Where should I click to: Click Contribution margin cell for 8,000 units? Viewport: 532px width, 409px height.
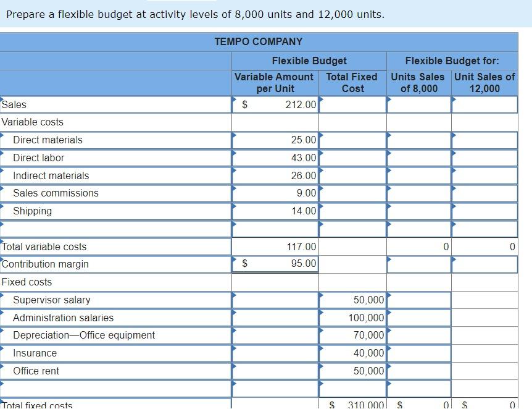pos(418,264)
